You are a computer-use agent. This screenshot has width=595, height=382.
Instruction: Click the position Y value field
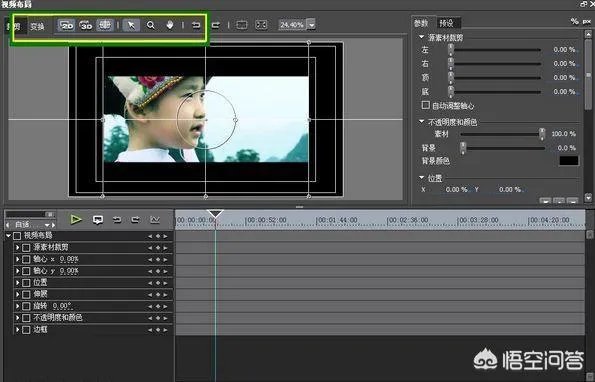(510, 190)
